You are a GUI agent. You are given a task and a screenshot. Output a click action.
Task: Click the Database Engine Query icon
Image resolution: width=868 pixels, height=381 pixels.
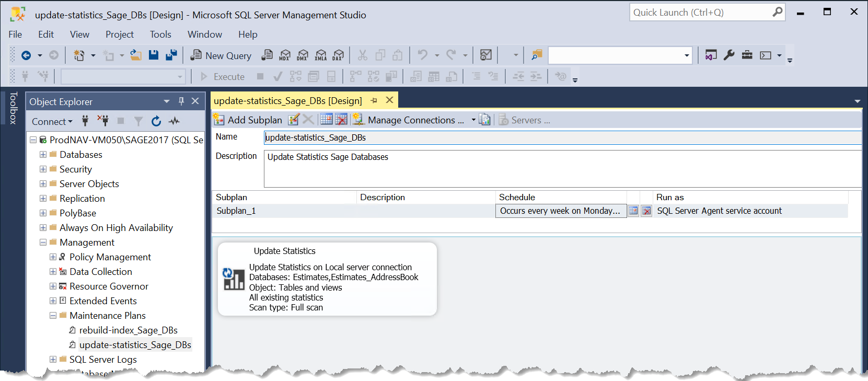coord(267,55)
